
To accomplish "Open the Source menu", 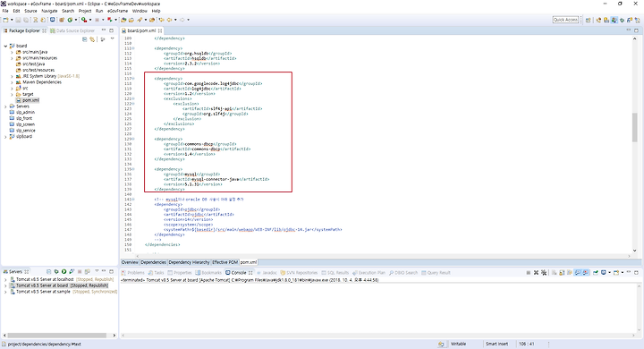I will [x=30, y=11].
